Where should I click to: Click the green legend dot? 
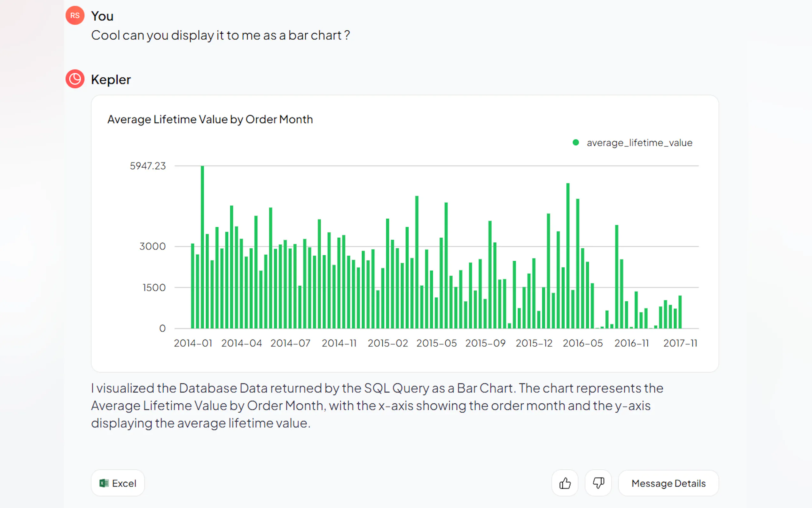(x=576, y=142)
